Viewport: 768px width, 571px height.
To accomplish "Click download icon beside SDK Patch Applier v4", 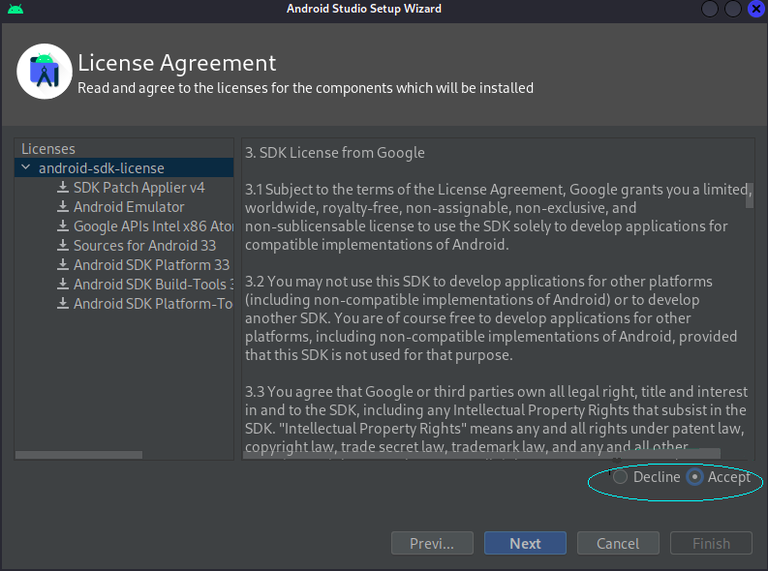I will pyautogui.click(x=63, y=188).
